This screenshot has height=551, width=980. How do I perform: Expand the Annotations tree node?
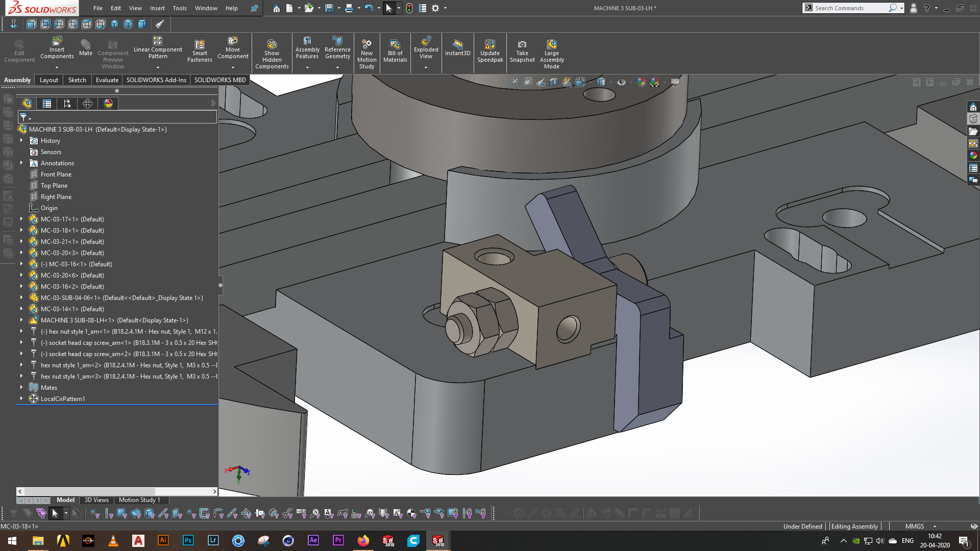(x=21, y=163)
